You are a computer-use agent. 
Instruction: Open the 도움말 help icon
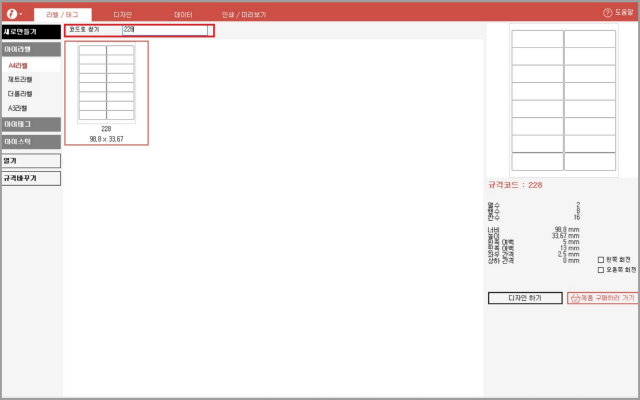tap(607, 13)
